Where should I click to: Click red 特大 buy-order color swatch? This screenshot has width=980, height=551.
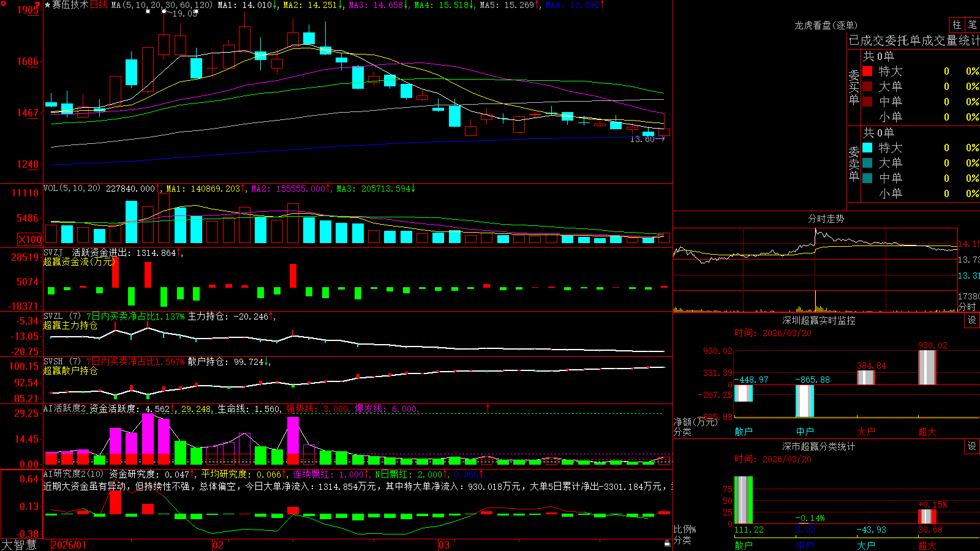pos(867,71)
